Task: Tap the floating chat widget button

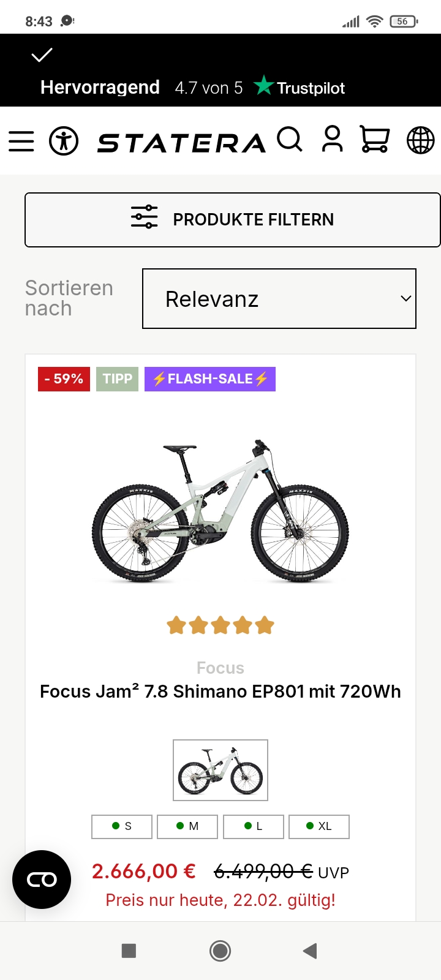Action: point(42,880)
